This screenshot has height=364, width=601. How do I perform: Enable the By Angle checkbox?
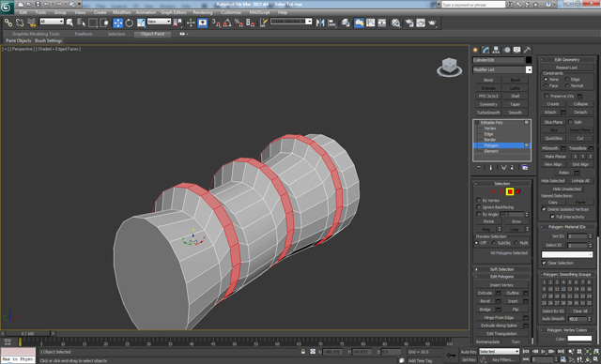pyautogui.click(x=479, y=214)
